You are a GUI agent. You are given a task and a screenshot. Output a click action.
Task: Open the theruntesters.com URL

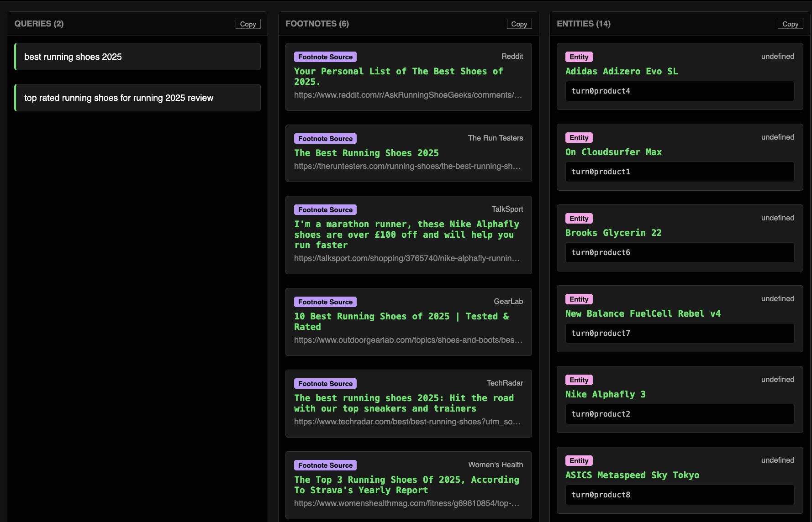click(x=407, y=166)
